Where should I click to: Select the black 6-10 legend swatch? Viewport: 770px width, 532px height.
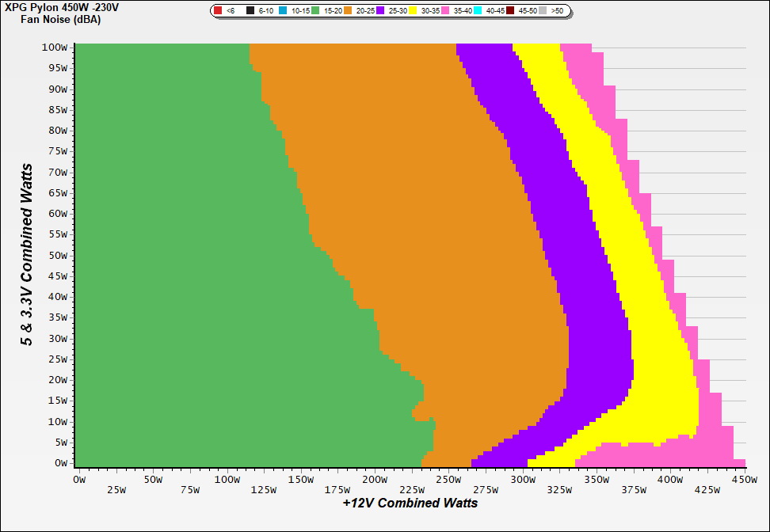point(250,11)
